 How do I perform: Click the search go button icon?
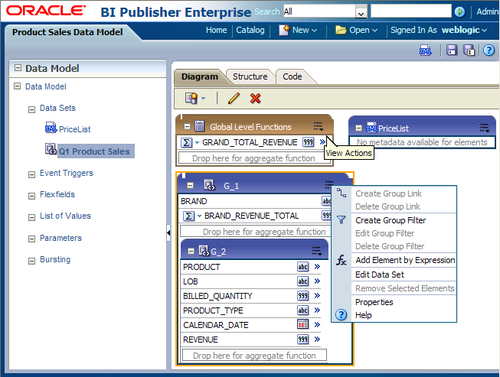point(460,12)
